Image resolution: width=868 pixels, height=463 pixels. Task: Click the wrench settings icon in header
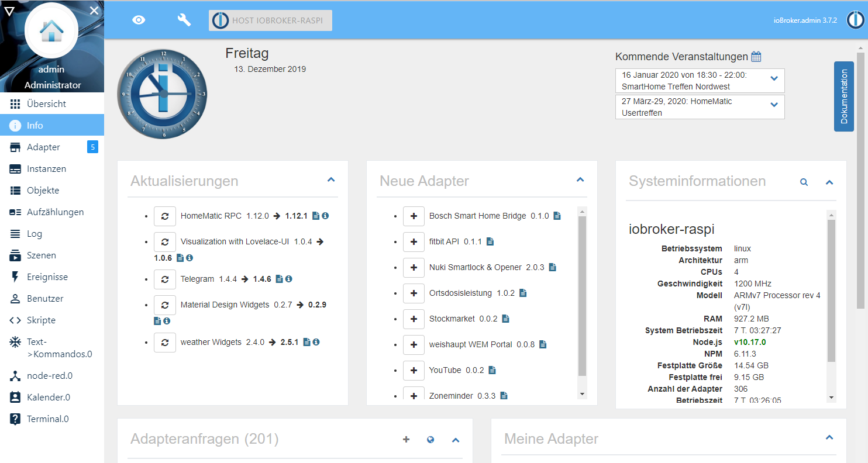click(x=184, y=20)
